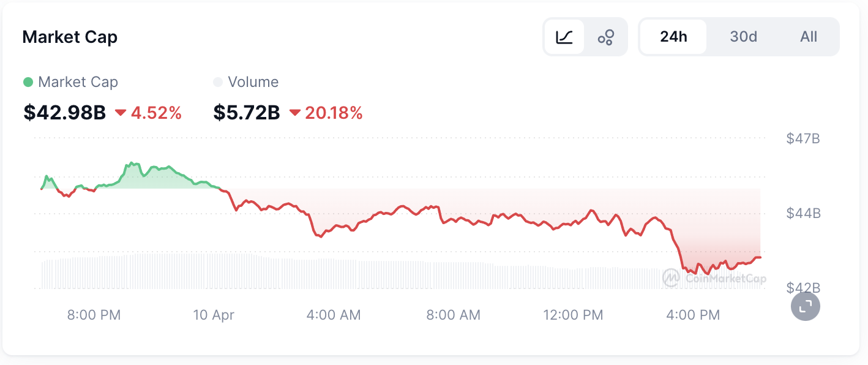Select the 24h time range tab
This screenshot has width=868, height=365.
pyautogui.click(x=673, y=37)
